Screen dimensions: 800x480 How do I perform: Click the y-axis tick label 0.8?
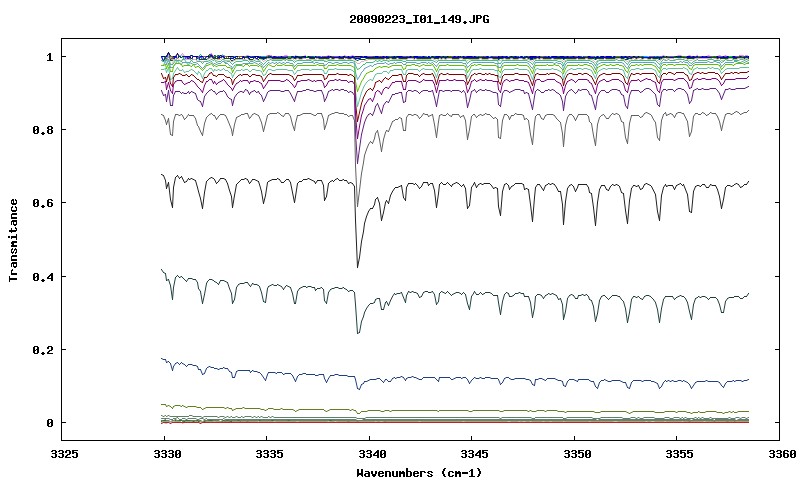click(42, 130)
